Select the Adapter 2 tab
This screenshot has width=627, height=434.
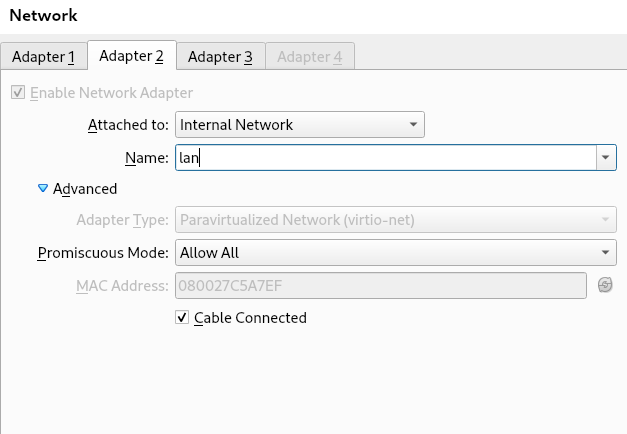[131, 56]
